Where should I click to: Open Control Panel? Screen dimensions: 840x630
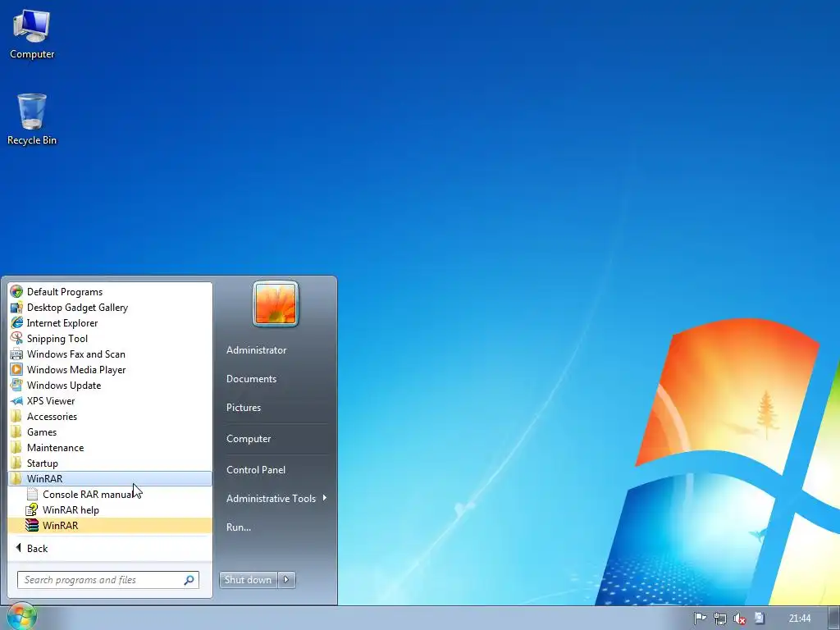click(256, 469)
